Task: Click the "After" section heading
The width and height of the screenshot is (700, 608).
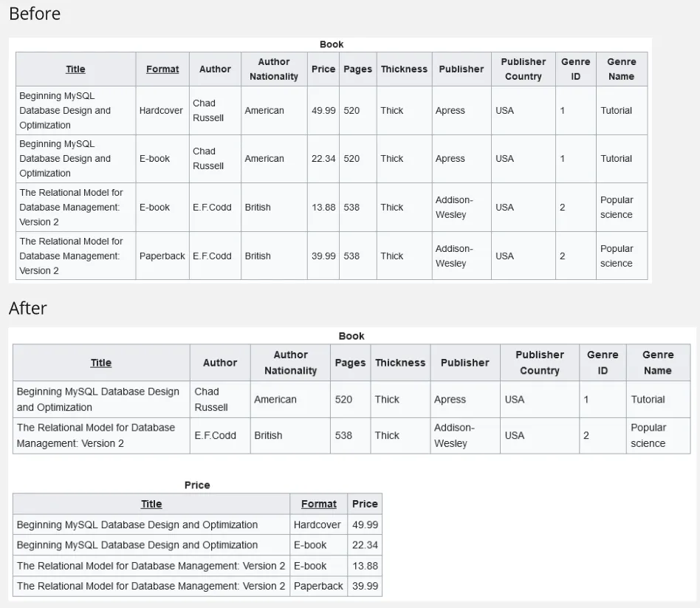Action: pos(28,308)
